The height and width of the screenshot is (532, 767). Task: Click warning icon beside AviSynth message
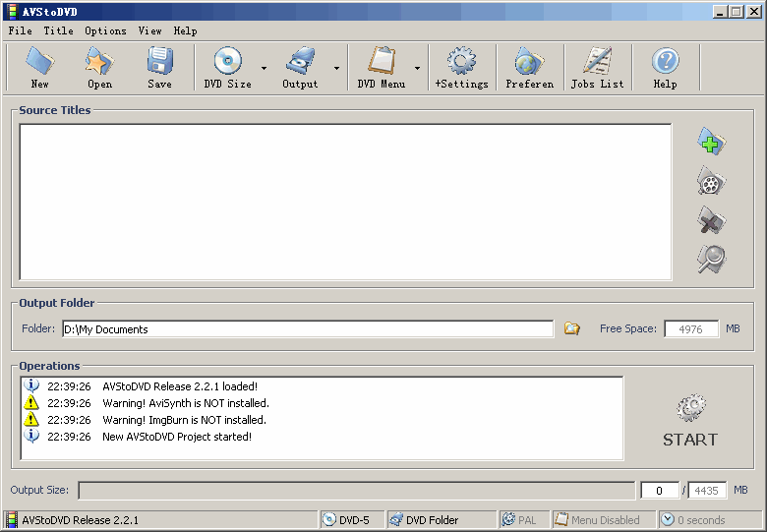(31, 402)
